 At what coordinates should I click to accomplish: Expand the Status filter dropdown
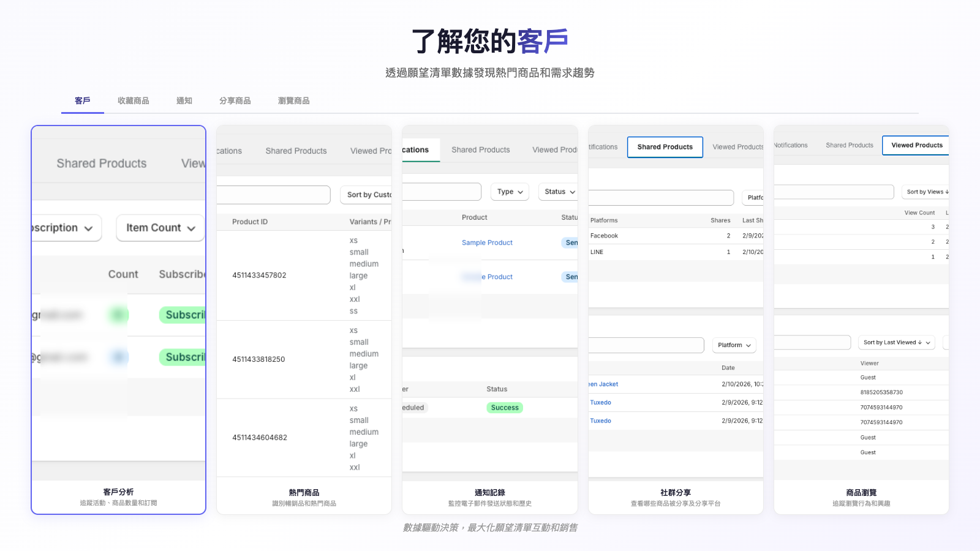(559, 192)
